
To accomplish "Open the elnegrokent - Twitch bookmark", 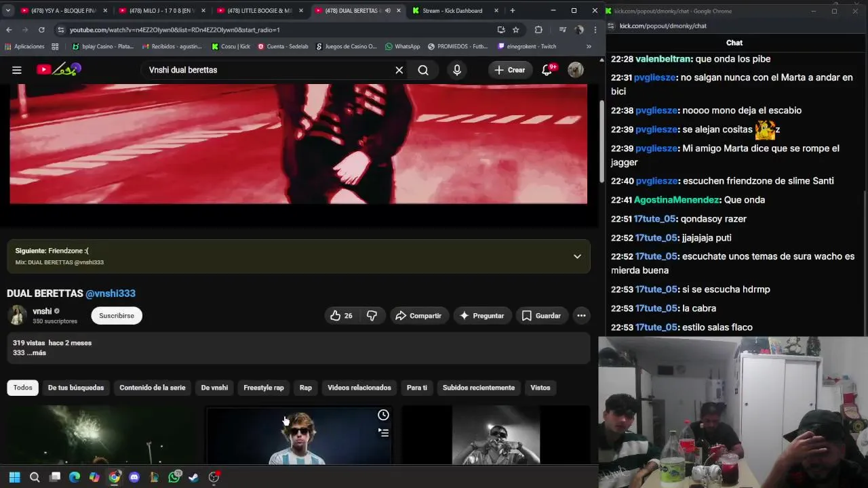I will click(527, 47).
